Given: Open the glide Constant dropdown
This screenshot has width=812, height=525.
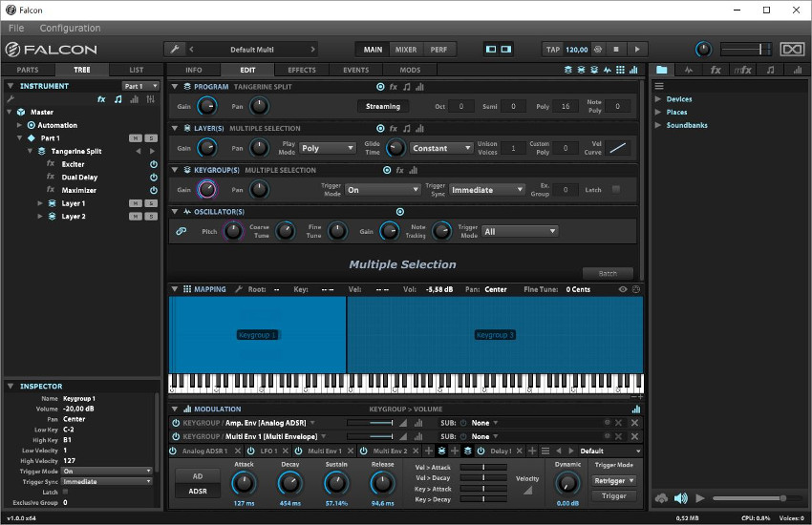Looking at the screenshot, I should point(441,148).
